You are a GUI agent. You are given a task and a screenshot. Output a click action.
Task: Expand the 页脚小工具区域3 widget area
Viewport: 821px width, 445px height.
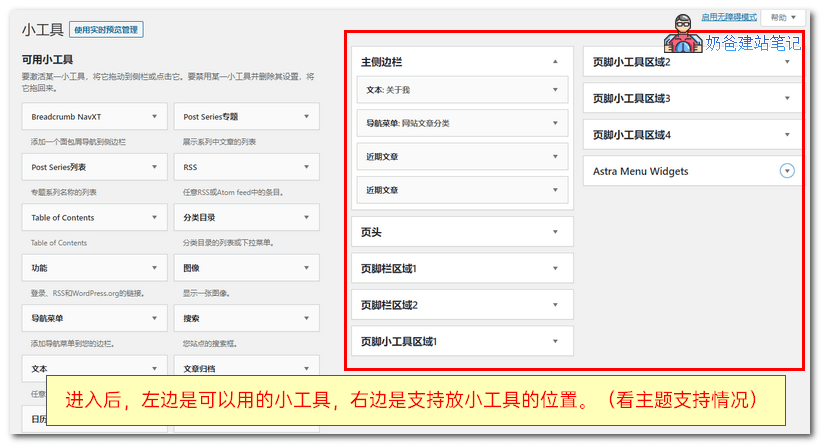[x=692, y=98]
